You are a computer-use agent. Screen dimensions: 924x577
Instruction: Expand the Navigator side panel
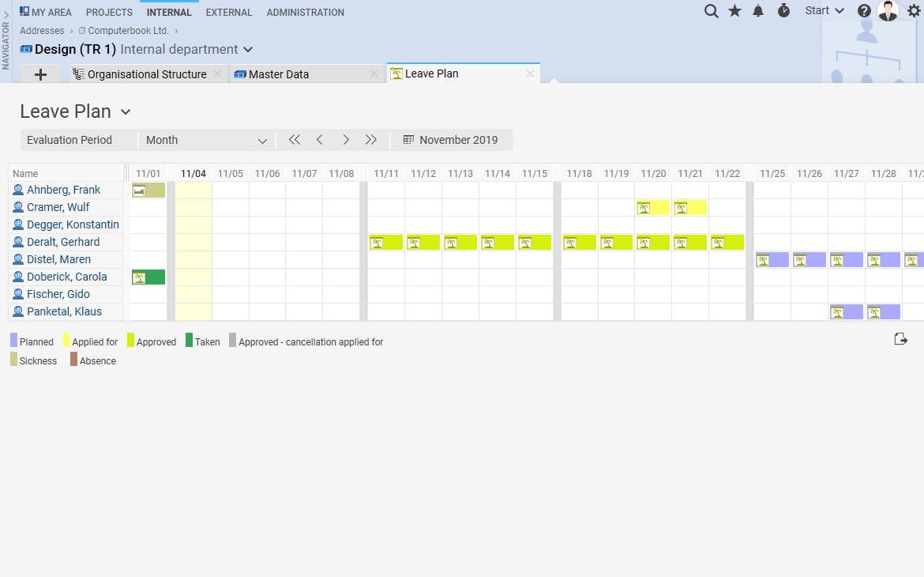point(6,41)
